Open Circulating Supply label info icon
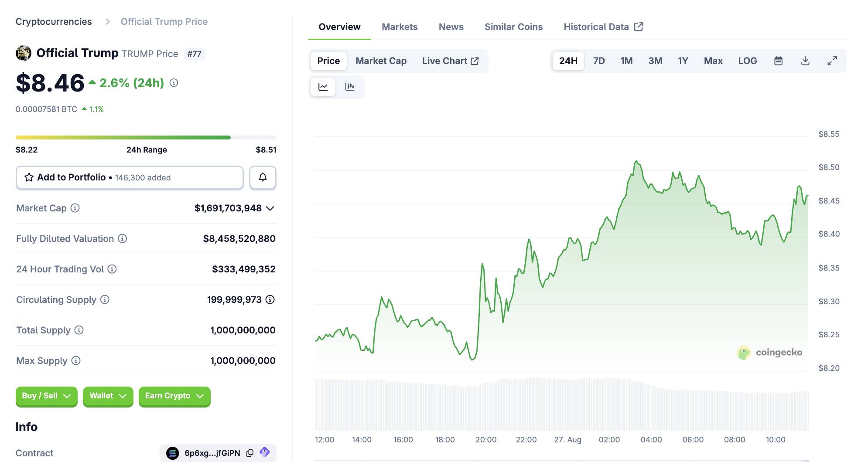Screen dimensions: 868x462 [105, 299]
